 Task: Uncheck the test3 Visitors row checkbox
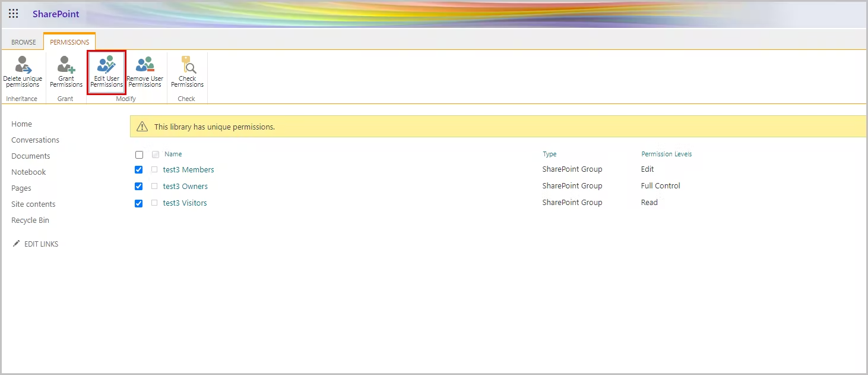(x=139, y=203)
